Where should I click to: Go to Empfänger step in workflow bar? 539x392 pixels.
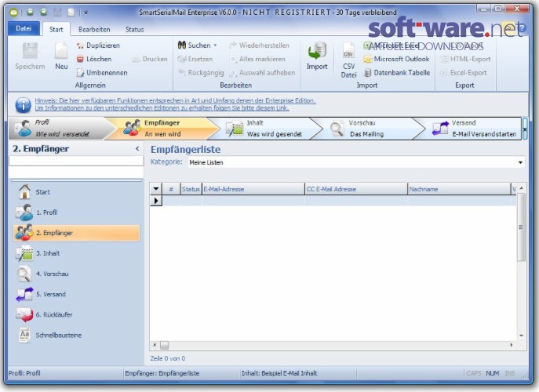point(161,128)
